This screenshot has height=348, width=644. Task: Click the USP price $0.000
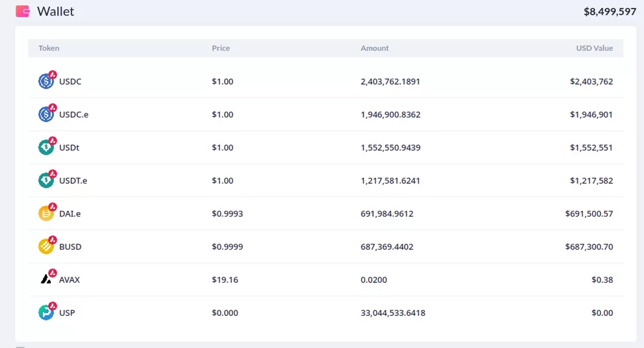click(x=225, y=313)
